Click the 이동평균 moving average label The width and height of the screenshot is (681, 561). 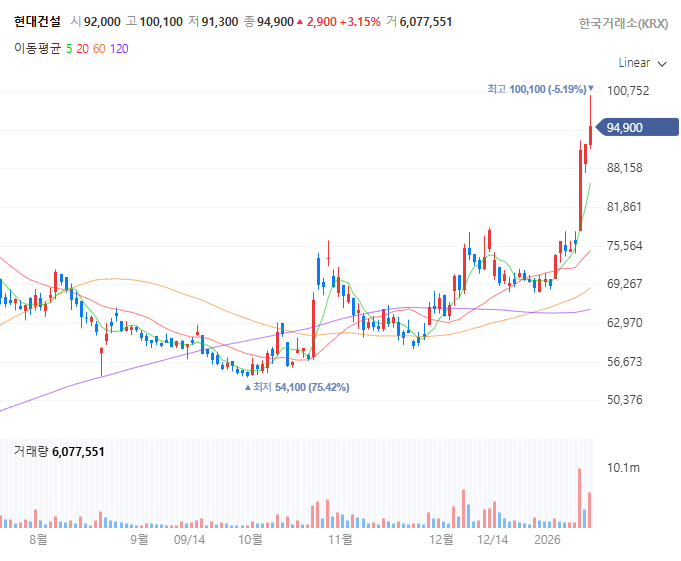click(37, 48)
